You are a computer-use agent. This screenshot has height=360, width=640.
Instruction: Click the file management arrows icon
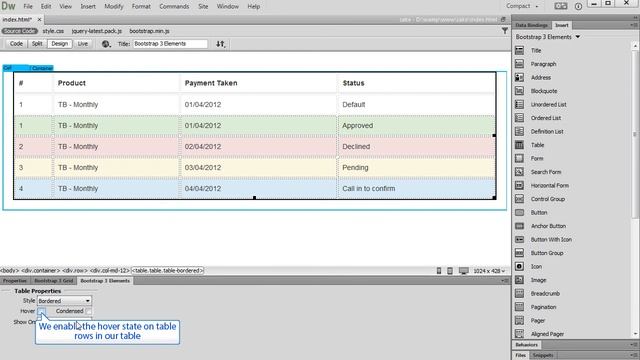[220, 44]
